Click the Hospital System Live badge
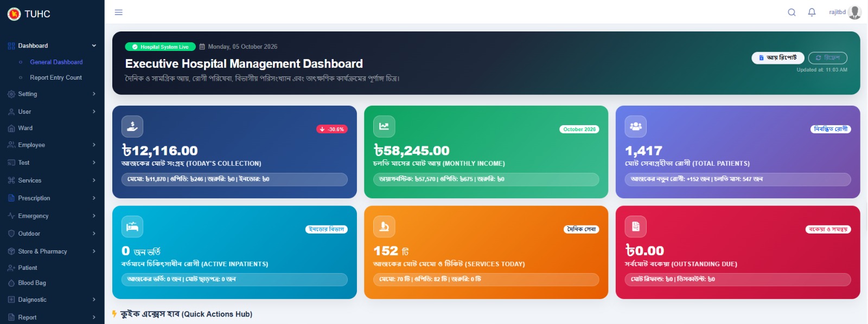The height and width of the screenshot is (324, 868). click(161, 47)
